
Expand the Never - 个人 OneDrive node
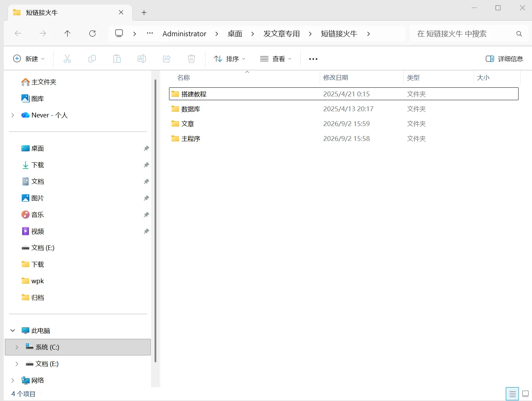pos(13,115)
